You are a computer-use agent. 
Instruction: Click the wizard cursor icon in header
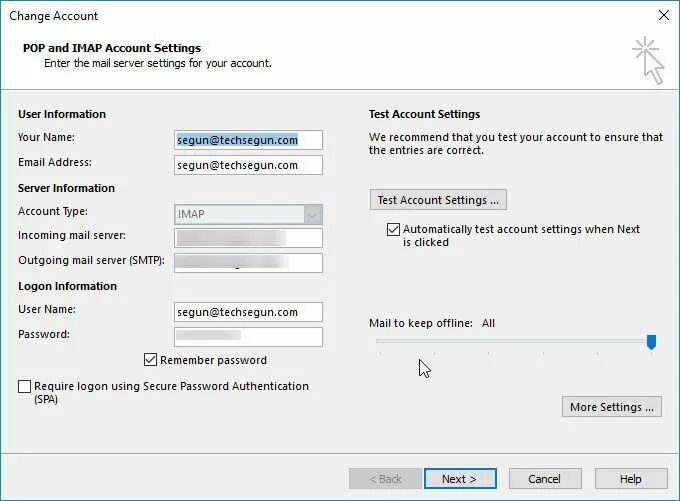pyautogui.click(x=648, y=60)
